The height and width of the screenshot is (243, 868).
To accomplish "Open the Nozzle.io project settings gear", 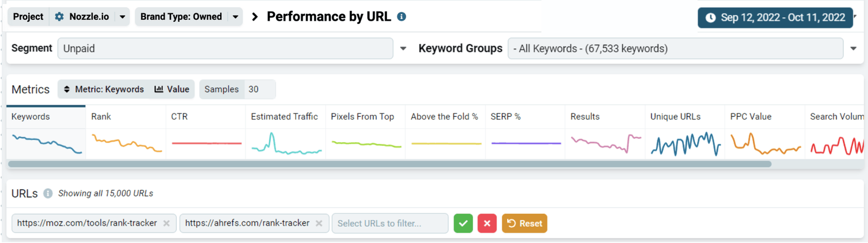I will point(59,17).
